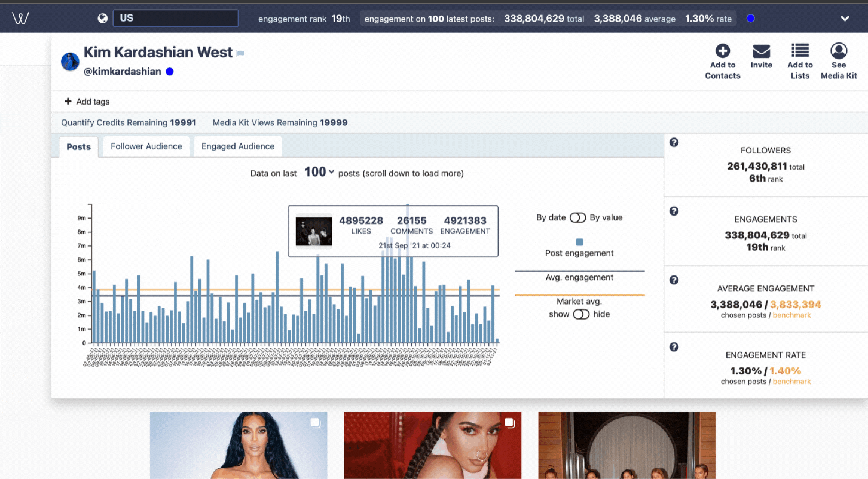Click the US country input field

[x=176, y=18]
